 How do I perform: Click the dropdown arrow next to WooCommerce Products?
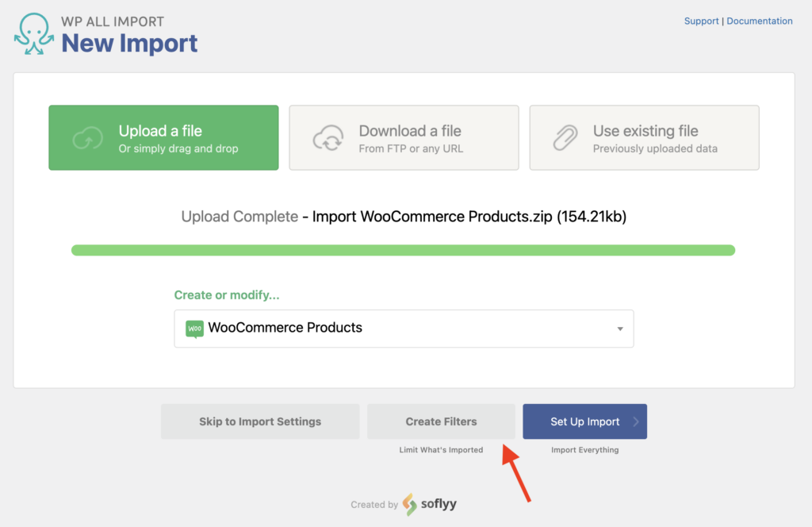[x=620, y=328]
